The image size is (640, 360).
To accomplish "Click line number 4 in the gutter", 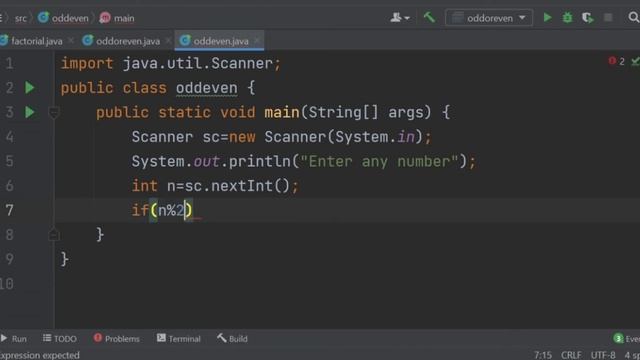I will 9,137.
